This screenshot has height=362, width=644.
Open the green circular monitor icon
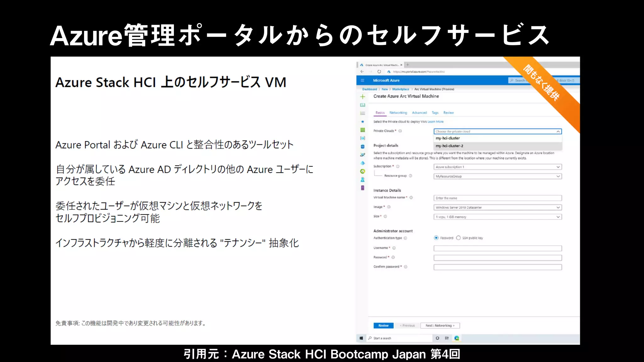click(363, 171)
